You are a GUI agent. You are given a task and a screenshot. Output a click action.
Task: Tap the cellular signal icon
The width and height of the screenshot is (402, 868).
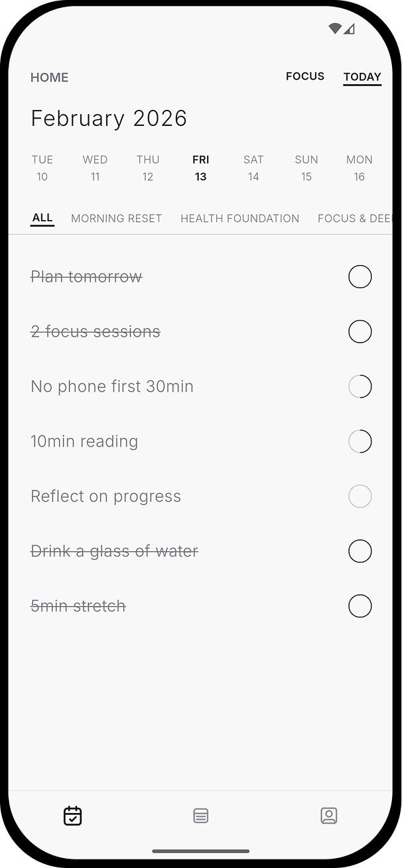click(350, 28)
